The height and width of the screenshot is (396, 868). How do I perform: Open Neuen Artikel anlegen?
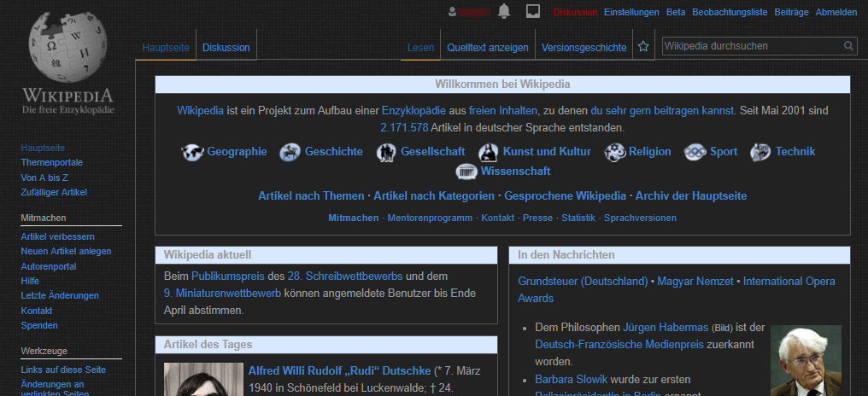[x=66, y=251]
